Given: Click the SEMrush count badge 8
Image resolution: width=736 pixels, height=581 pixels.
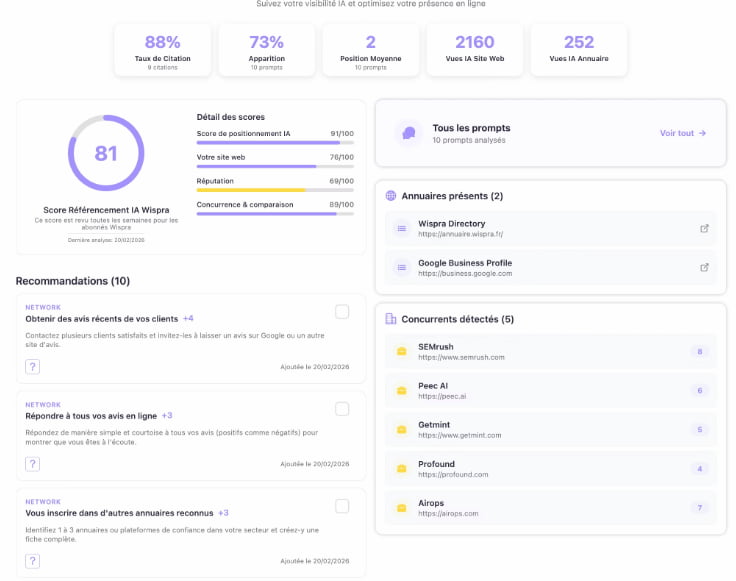Looking at the screenshot, I should coord(699,352).
